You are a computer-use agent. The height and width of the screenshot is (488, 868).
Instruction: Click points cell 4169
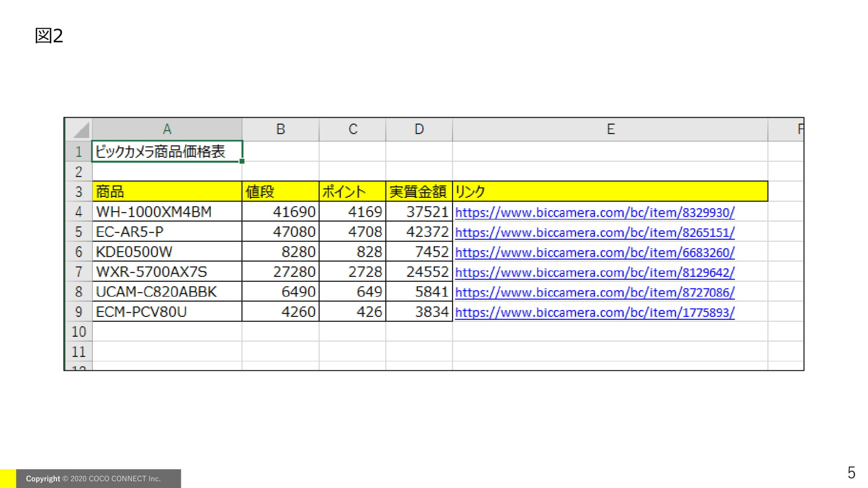[352, 211]
